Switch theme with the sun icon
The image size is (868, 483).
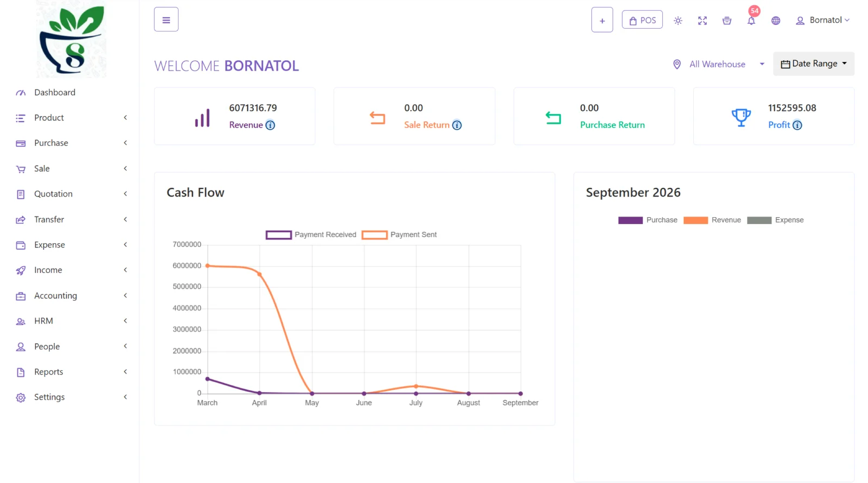click(x=678, y=21)
